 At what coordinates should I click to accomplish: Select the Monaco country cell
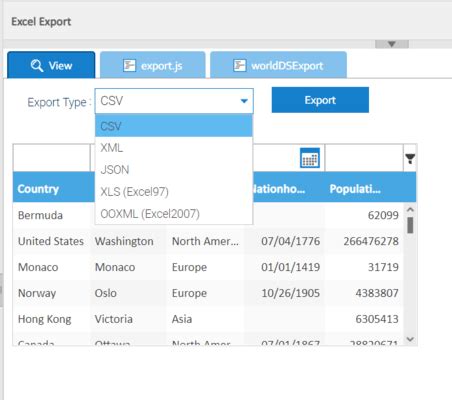coord(52,267)
